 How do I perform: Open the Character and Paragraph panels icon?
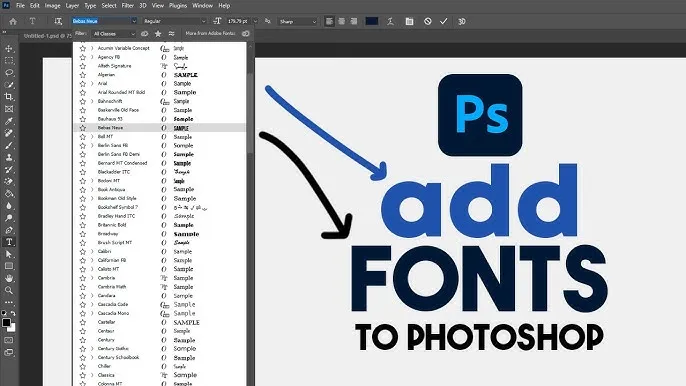[409, 21]
